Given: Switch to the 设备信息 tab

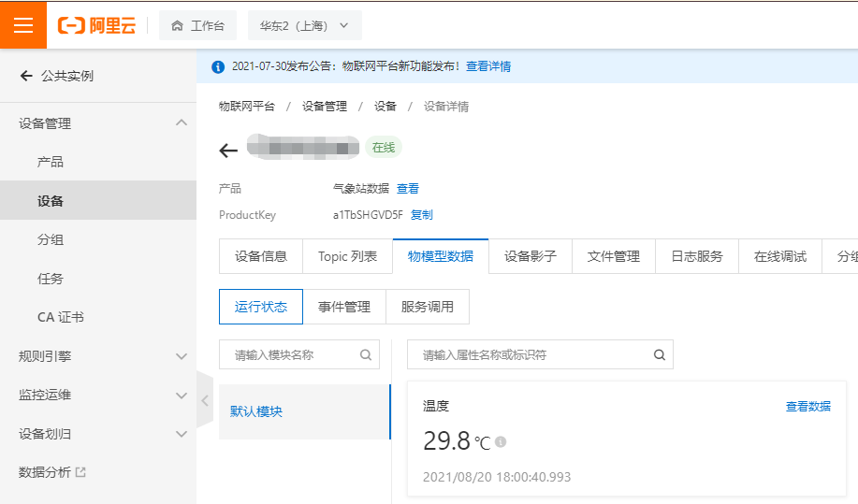Looking at the screenshot, I should [x=261, y=256].
